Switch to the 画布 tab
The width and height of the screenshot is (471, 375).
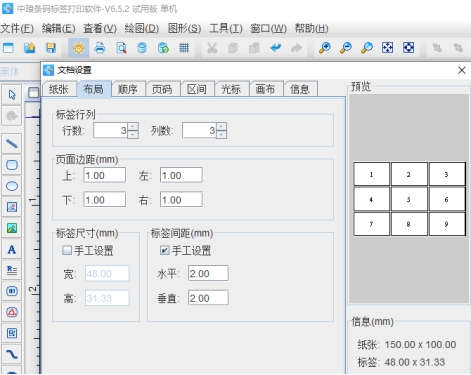click(266, 89)
